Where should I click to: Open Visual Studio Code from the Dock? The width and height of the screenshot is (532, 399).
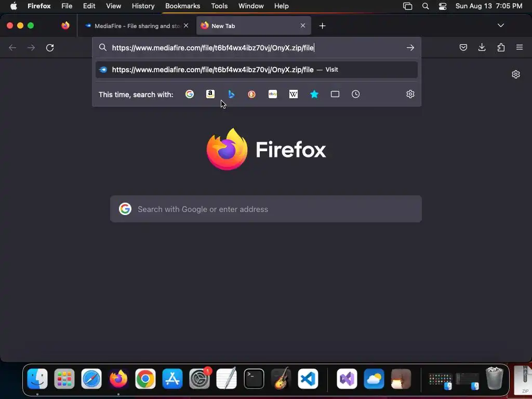click(308, 379)
